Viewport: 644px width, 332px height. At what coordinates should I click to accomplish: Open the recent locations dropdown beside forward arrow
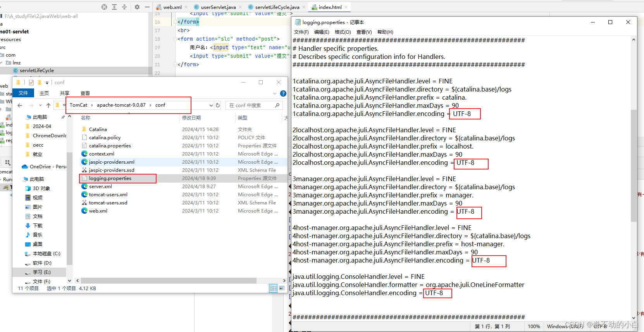(40, 105)
